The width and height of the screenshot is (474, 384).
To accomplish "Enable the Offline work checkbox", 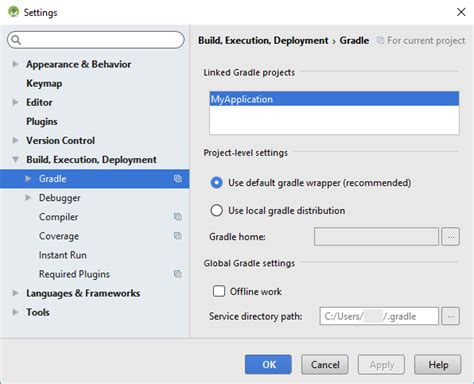I will pyautogui.click(x=219, y=291).
